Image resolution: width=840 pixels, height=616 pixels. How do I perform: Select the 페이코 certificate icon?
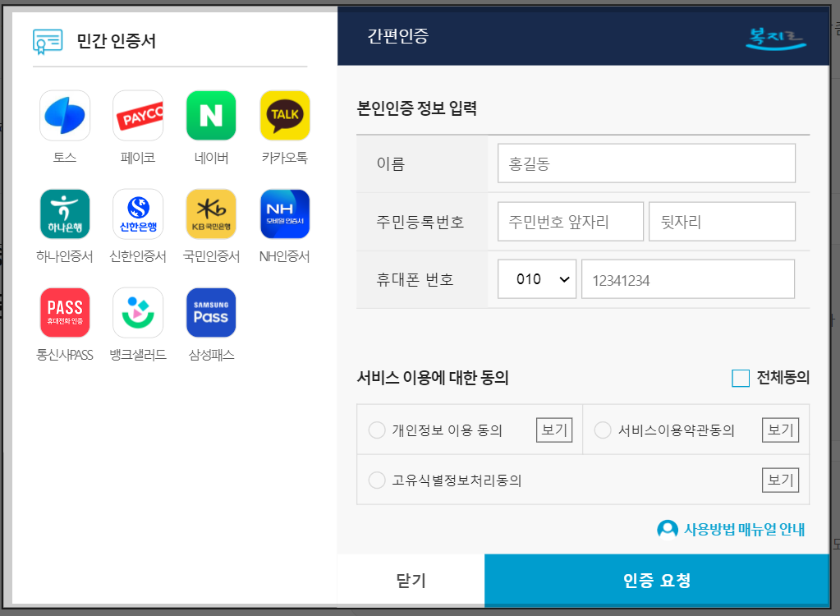pos(137,115)
